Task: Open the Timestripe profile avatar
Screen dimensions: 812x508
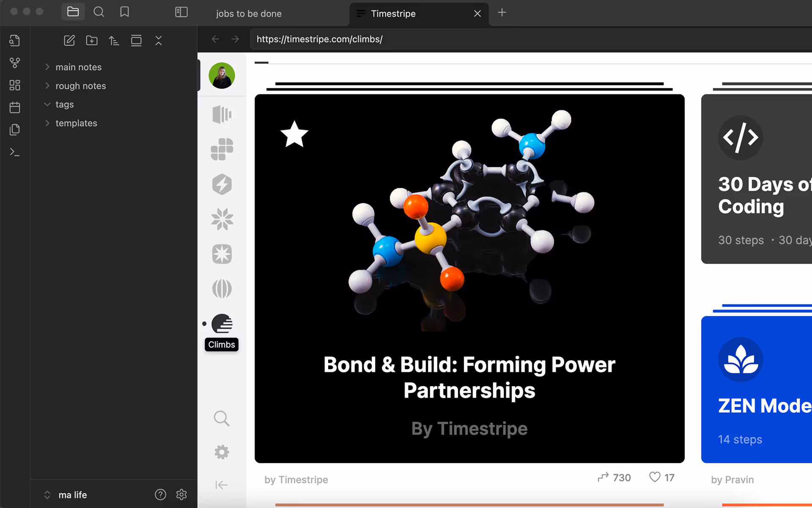Action: pos(222,76)
